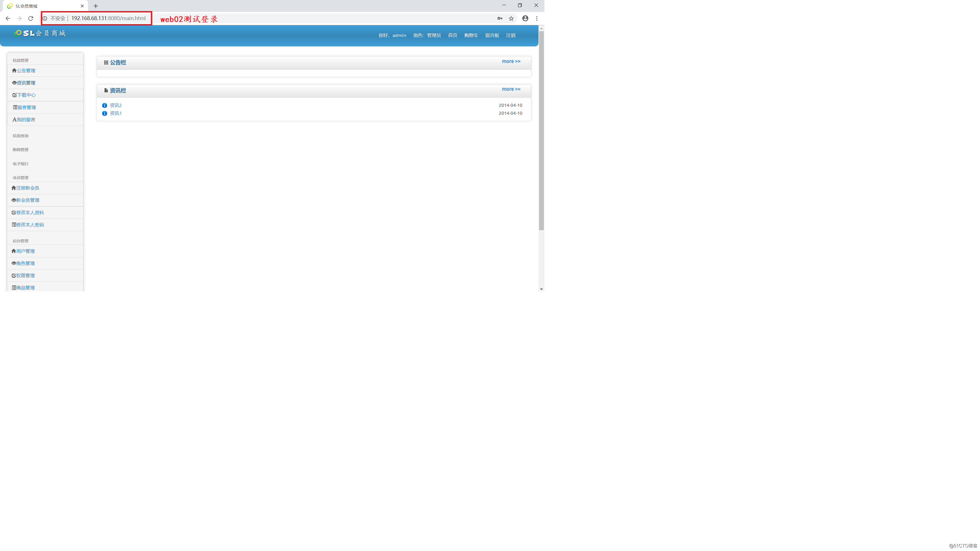Click the 2014-04-10 date beside 资讯2
The height and width of the screenshot is (551, 980).
tap(510, 105)
